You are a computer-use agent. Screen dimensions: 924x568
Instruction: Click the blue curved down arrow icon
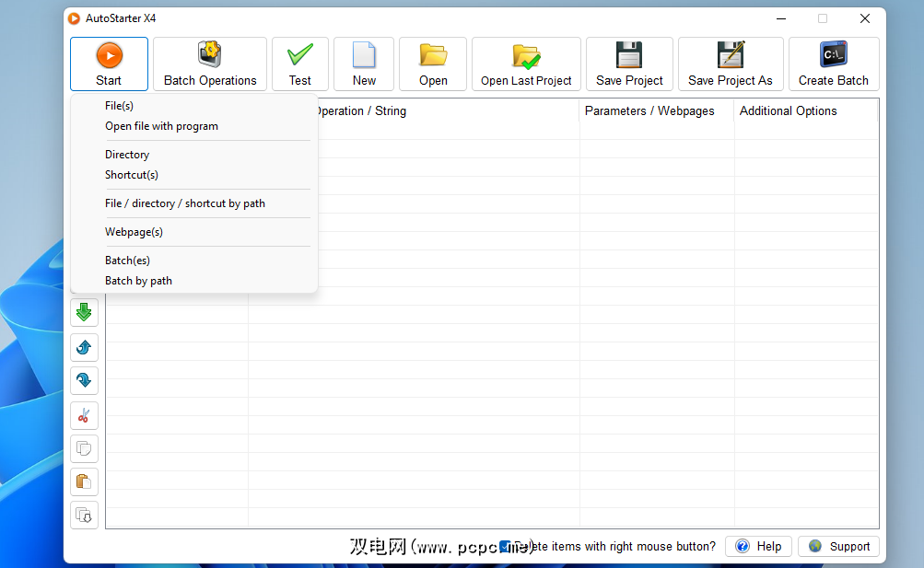(x=84, y=380)
